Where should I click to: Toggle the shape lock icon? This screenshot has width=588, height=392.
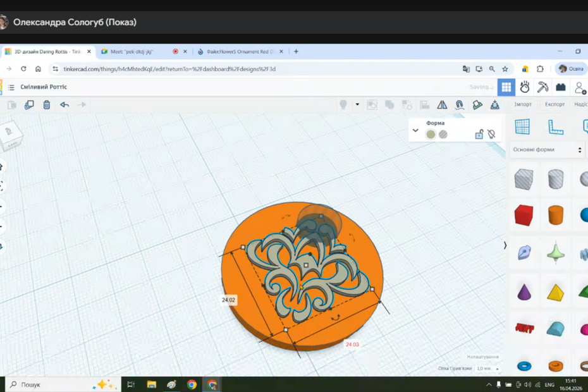point(479,134)
